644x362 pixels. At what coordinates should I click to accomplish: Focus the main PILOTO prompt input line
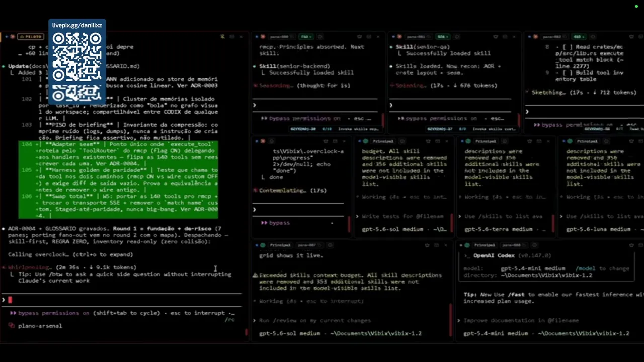(121, 300)
